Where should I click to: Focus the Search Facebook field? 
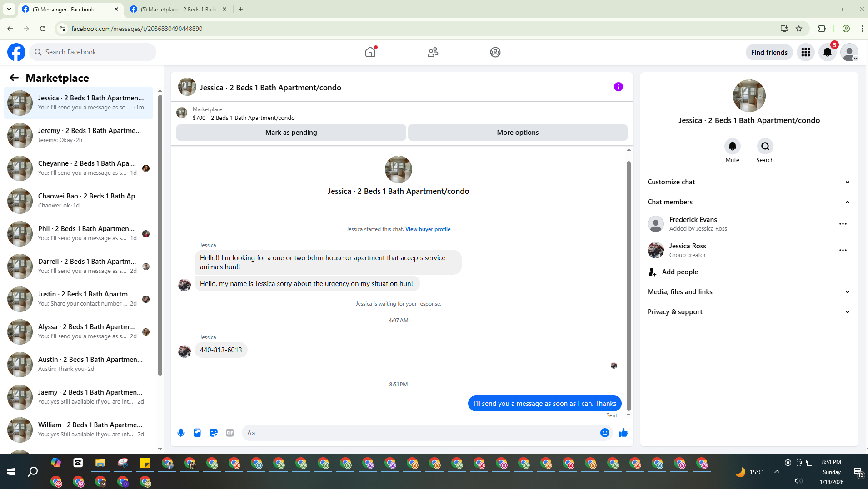pyautogui.click(x=93, y=52)
